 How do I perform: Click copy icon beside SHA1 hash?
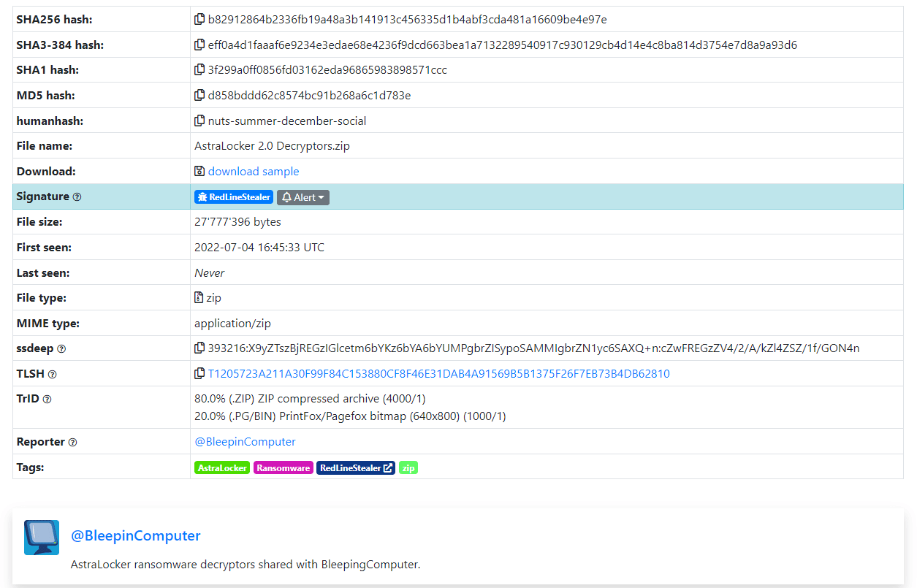pos(199,70)
